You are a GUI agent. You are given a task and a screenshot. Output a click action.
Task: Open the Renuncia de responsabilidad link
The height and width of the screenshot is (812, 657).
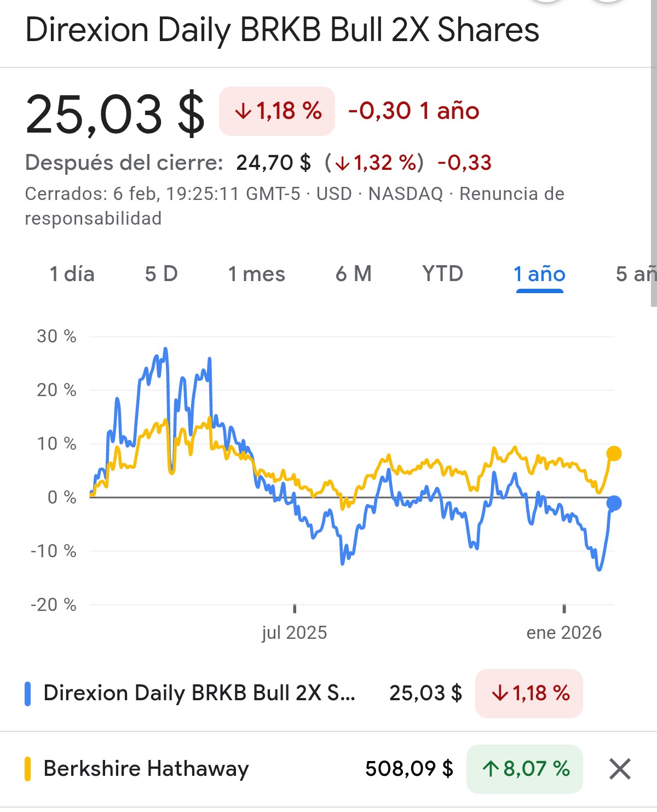click(511, 194)
